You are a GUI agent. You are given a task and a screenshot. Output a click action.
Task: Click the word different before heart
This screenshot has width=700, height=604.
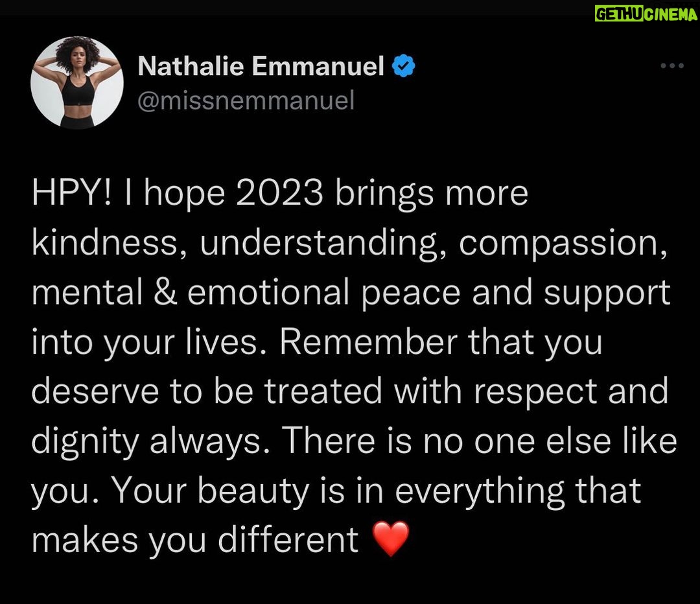click(288, 539)
